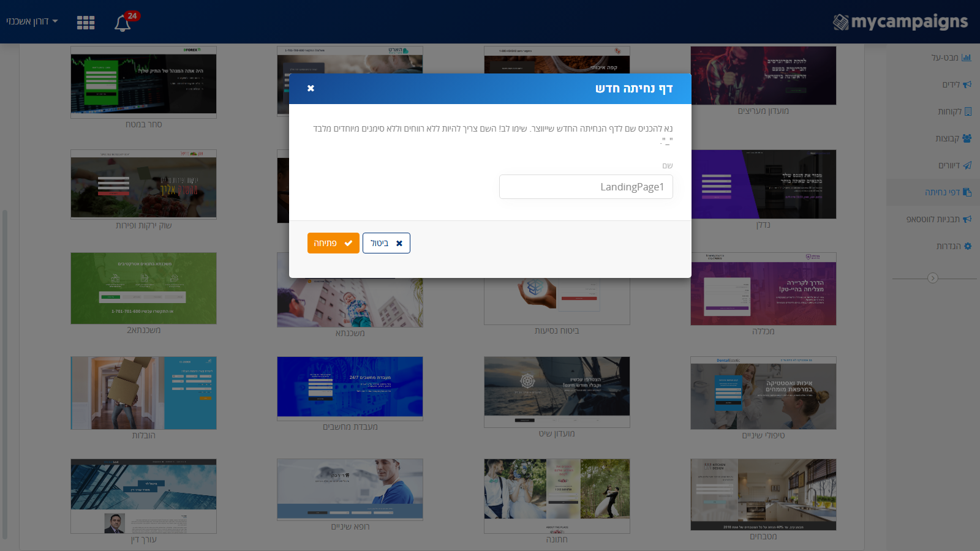The image size is (980, 551).
Task: Collapse sidebar using circular arrow expander
Action: point(933,278)
